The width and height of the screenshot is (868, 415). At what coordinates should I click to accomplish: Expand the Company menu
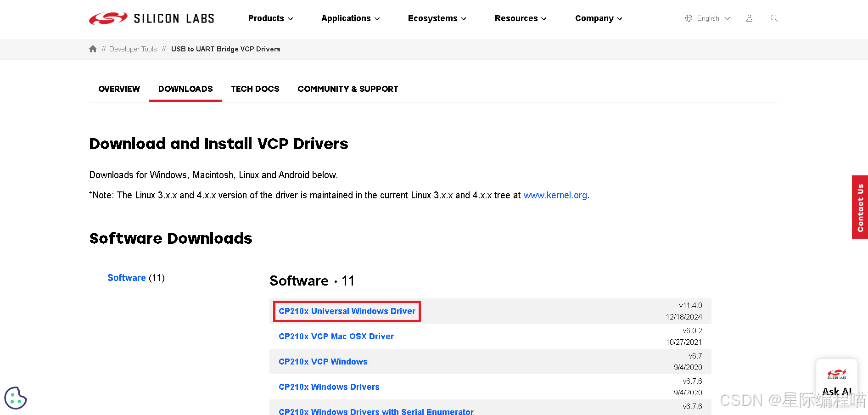599,18
